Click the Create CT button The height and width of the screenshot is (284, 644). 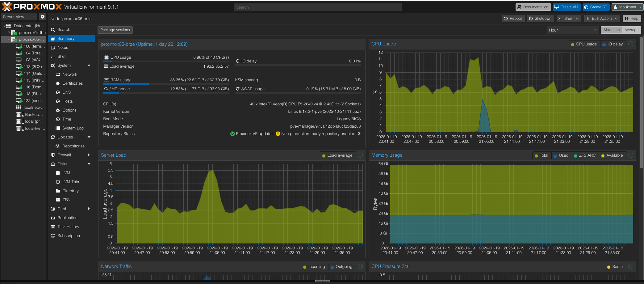[x=596, y=7]
